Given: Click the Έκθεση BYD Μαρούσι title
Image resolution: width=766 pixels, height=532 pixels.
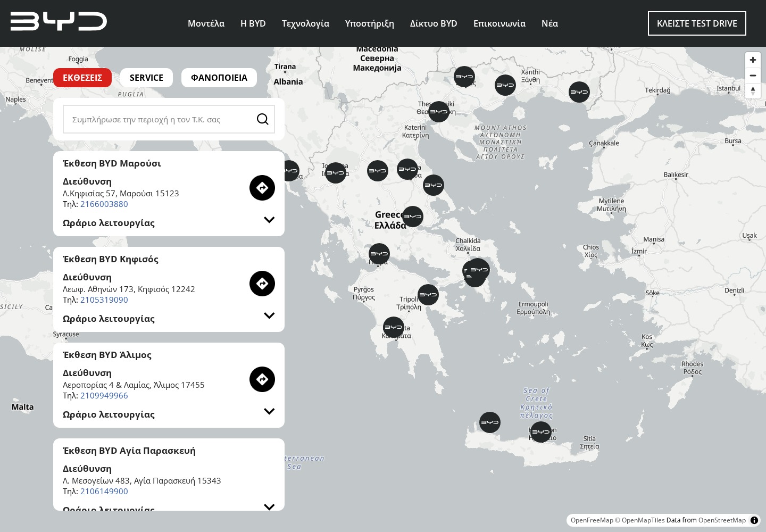Looking at the screenshot, I should click(x=112, y=163).
